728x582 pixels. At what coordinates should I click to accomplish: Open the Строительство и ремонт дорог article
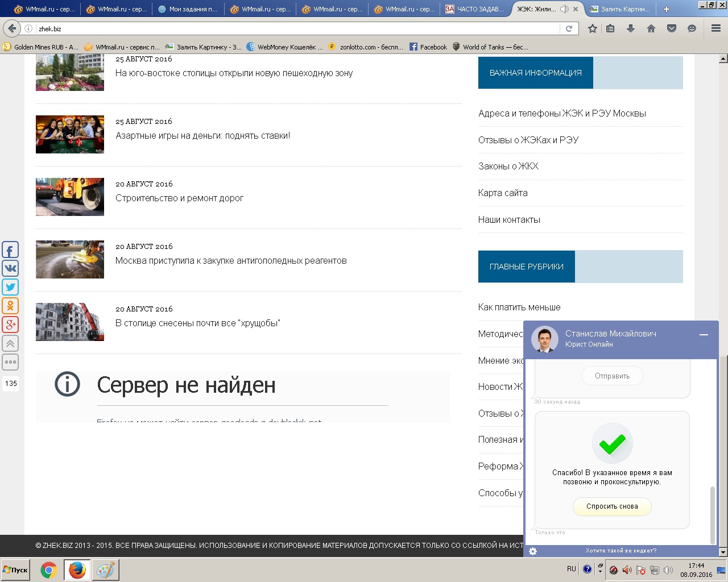(x=179, y=198)
